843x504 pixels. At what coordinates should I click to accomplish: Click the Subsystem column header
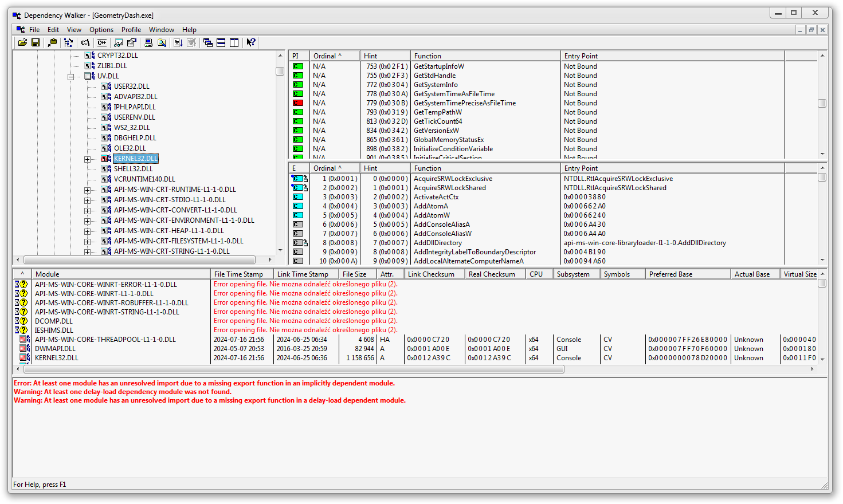(577, 274)
